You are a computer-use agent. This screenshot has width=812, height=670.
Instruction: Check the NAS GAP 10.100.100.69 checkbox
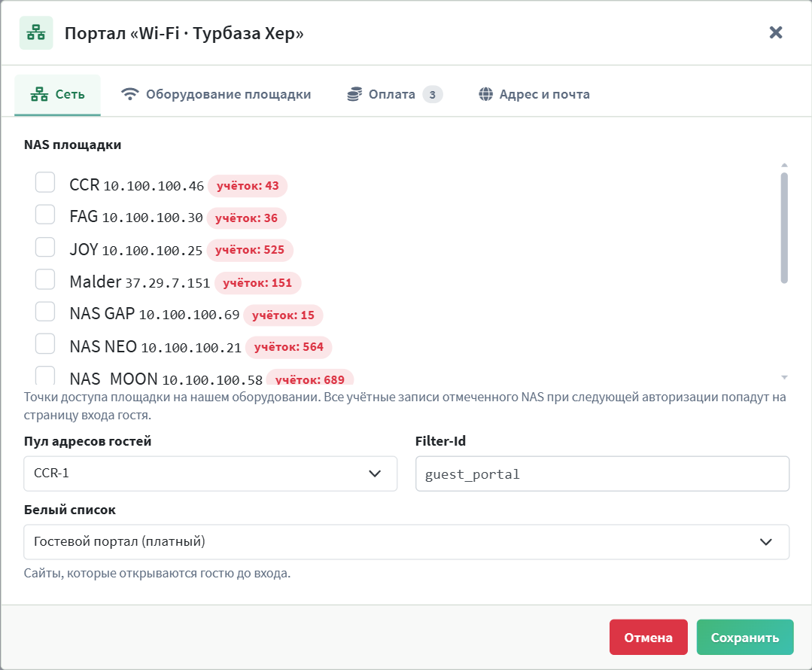(x=45, y=312)
